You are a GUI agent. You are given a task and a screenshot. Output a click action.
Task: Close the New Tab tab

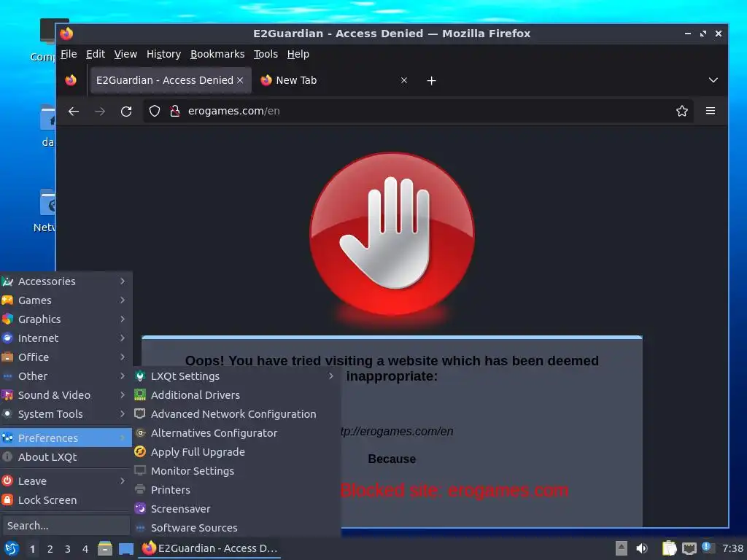coord(404,80)
